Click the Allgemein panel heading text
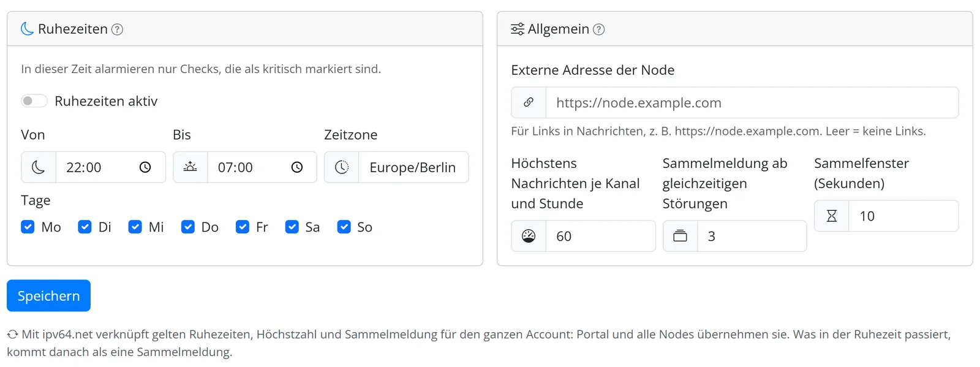The width and height of the screenshot is (980, 367). [559, 29]
